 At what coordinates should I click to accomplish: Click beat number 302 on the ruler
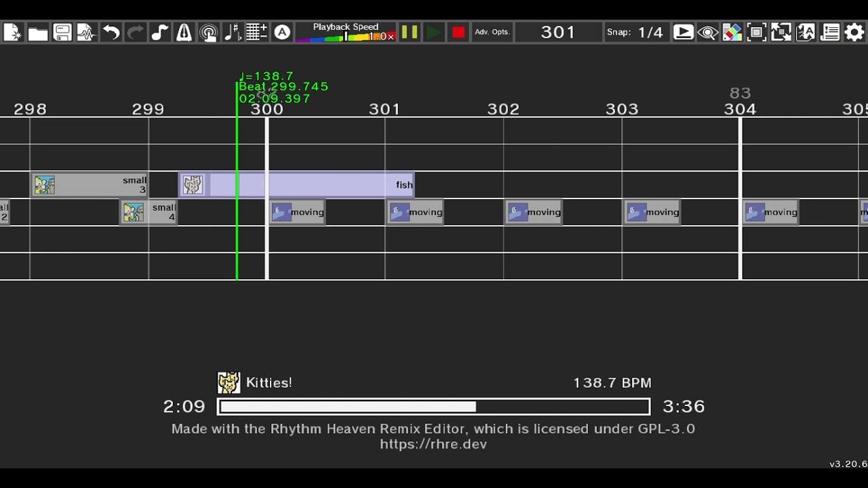(503, 109)
